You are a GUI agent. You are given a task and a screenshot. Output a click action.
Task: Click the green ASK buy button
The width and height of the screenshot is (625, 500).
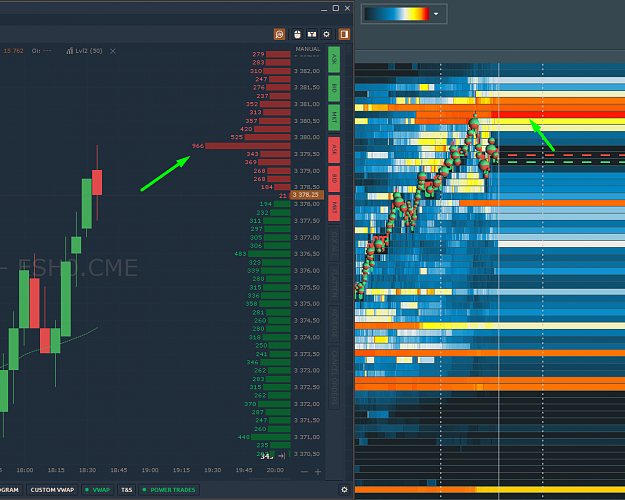tap(334, 59)
